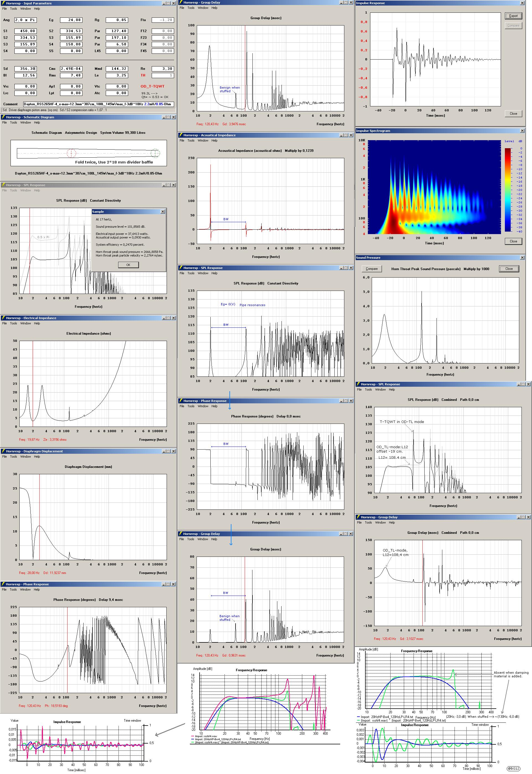Viewport: 532px width, 774px height.
Task: Click the Close button in Sound Pressure window
Action: (x=509, y=268)
